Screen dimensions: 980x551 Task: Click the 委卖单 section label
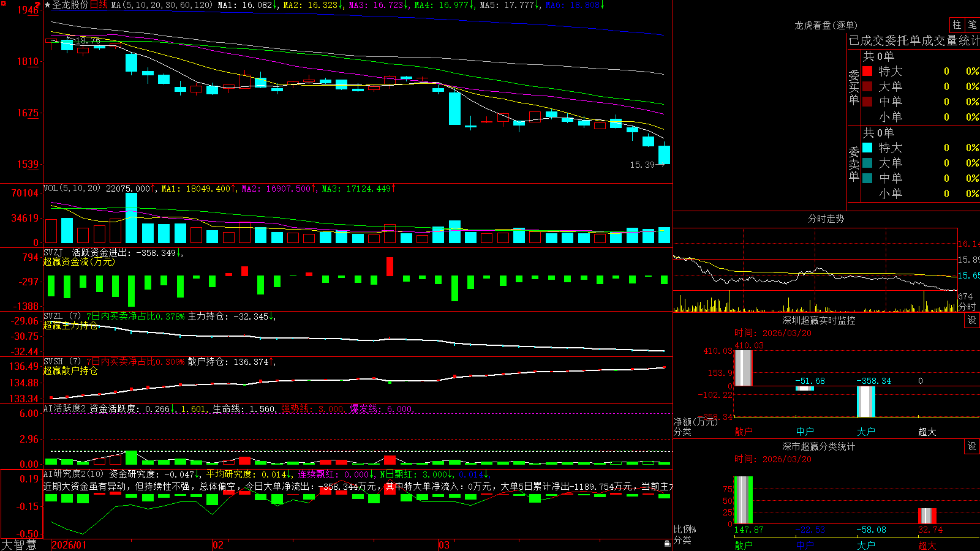854,164
